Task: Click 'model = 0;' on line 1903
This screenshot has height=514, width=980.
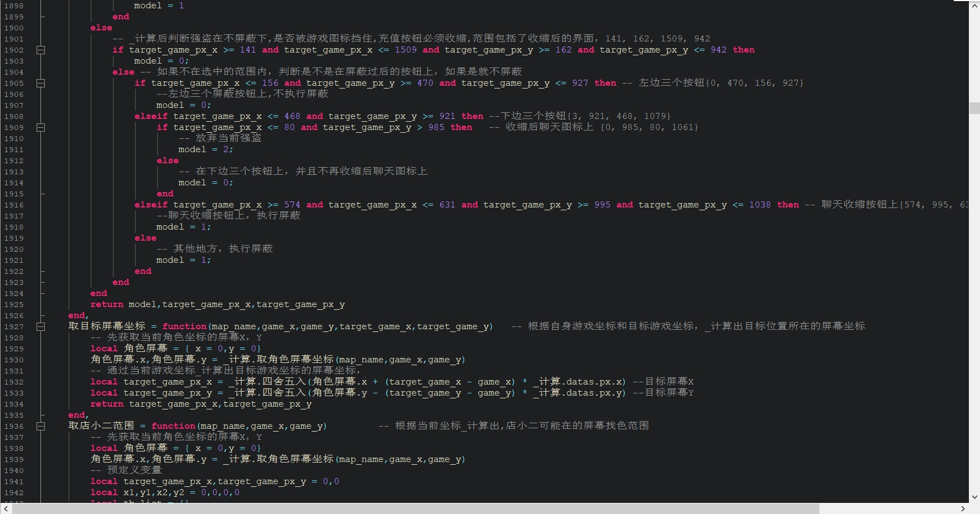Action: [x=162, y=61]
